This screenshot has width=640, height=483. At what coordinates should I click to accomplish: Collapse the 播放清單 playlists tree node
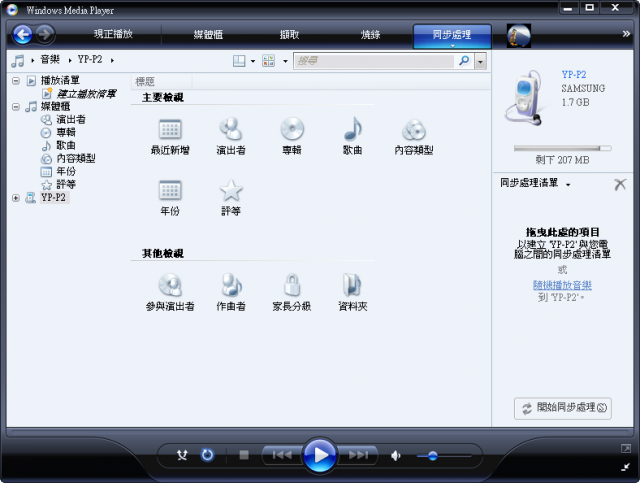coord(16,81)
